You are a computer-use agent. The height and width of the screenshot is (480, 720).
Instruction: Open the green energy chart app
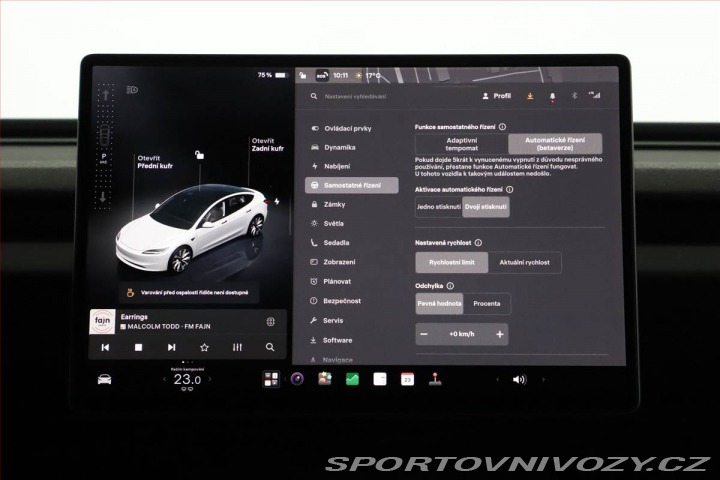pyautogui.click(x=352, y=379)
